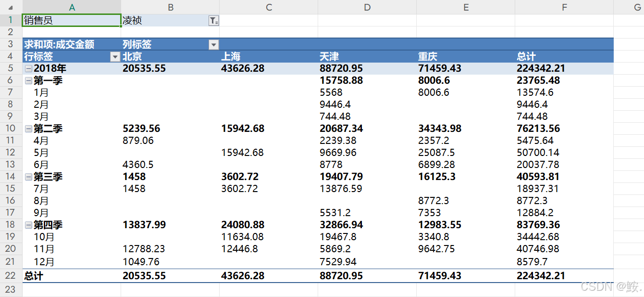Click the value 12788.23 for 11月 北京
The width and height of the screenshot is (644, 297).
tap(144, 249)
